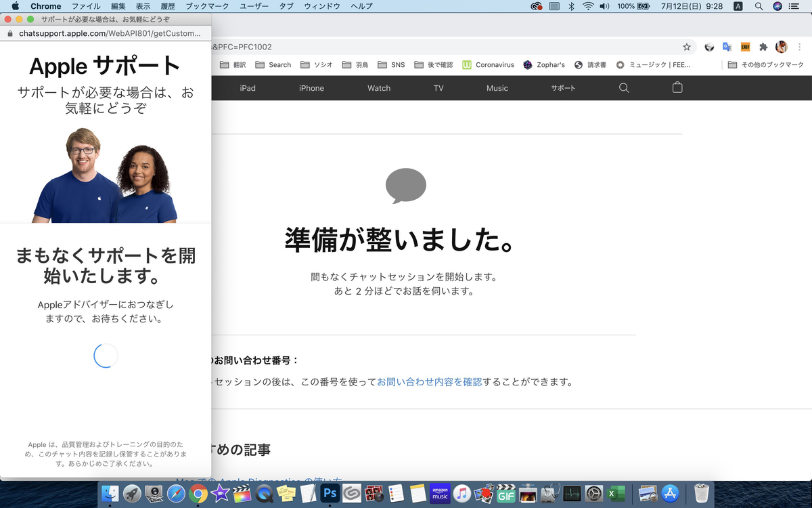
Task: Open the iPad tab in Apple navigation
Action: pyautogui.click(x=248, y=88)
